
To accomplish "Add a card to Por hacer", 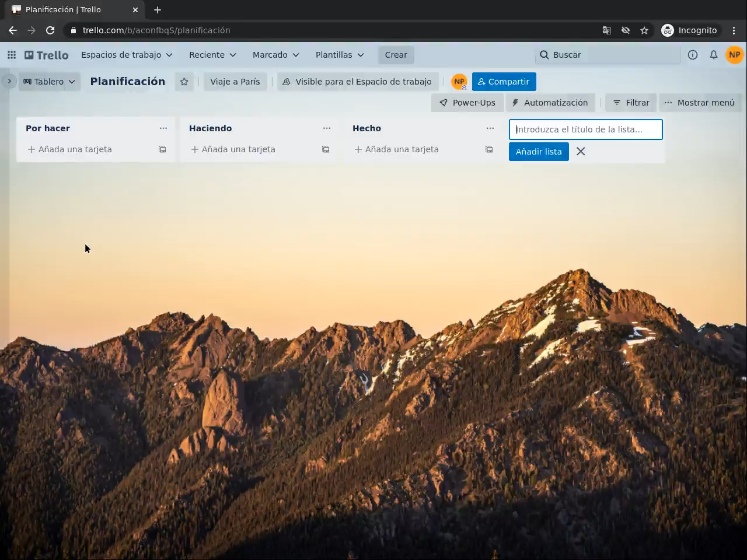I will point(88,149).
